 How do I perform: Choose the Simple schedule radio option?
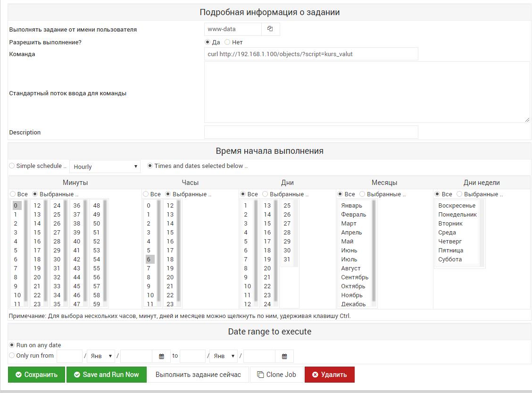(x=12, y=166)
